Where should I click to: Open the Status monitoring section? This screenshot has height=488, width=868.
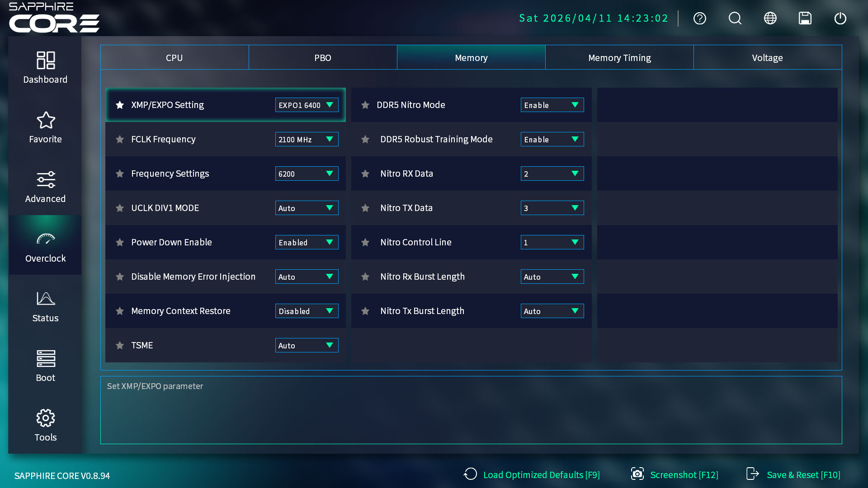pos(45,306)
